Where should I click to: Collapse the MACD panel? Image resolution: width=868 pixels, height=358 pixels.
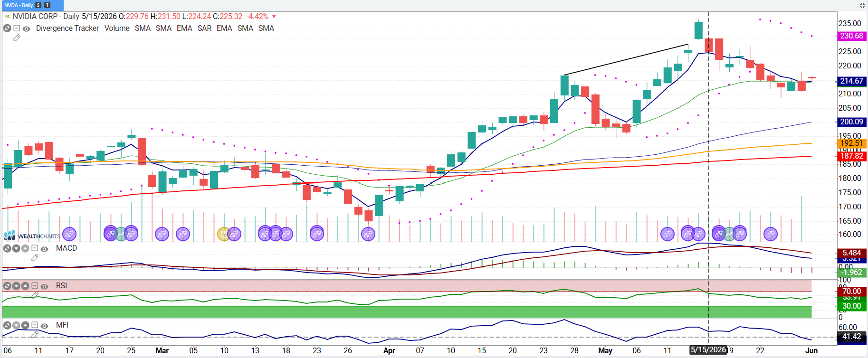(x=35, y=248)
